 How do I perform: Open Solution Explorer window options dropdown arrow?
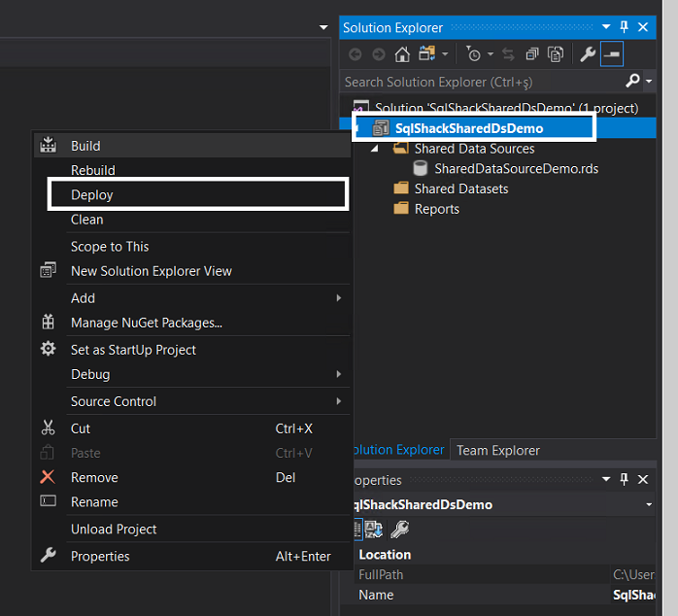point(606,28)
